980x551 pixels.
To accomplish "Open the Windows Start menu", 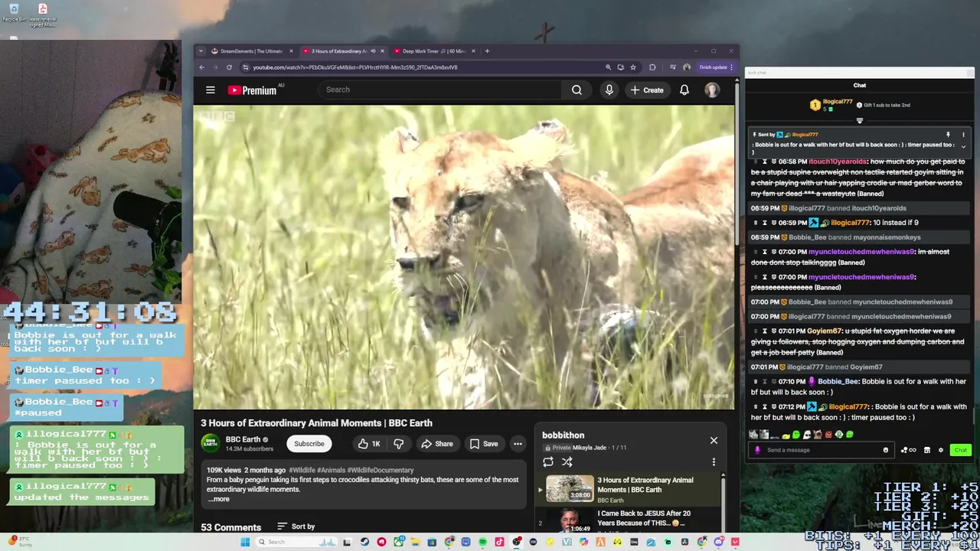I will 245,542.
